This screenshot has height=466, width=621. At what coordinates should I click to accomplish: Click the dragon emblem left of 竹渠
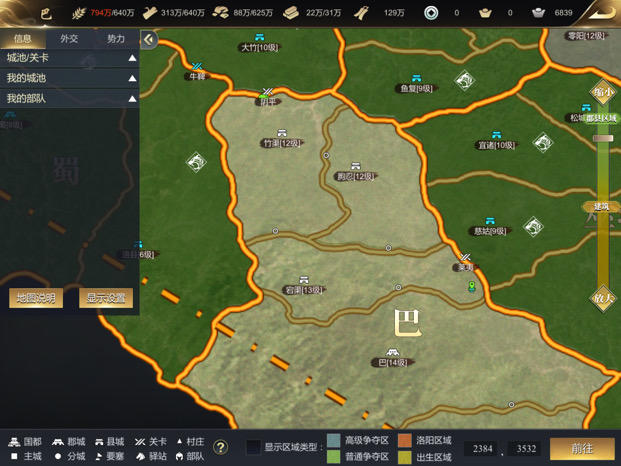tap(196, 162)
